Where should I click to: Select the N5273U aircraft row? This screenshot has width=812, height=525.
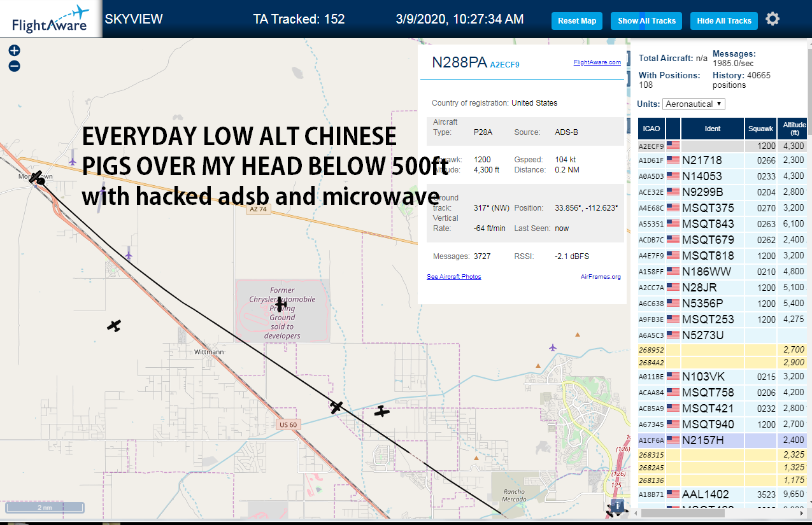723,335
